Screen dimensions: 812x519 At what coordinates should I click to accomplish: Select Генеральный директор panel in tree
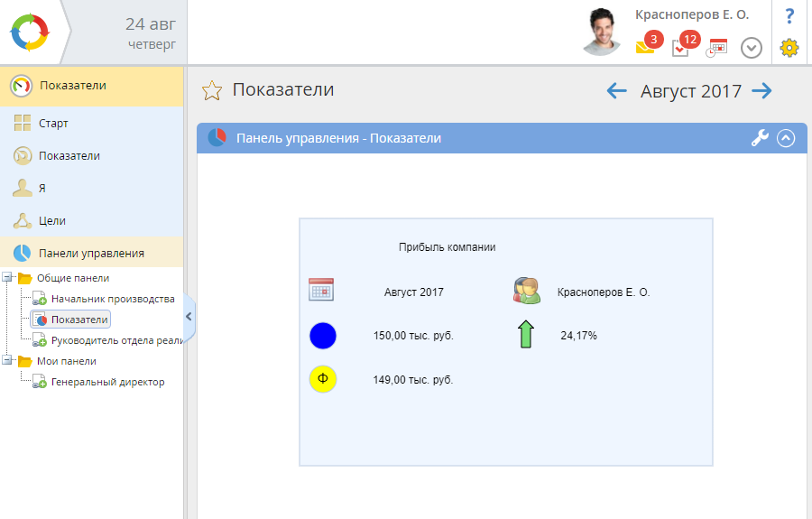pos(107,382)
